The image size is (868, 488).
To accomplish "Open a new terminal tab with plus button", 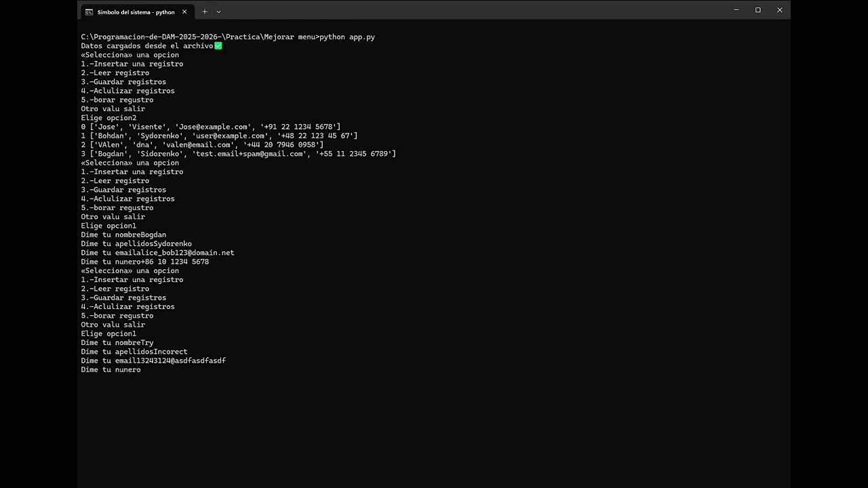I will click(x=204, y=12).
